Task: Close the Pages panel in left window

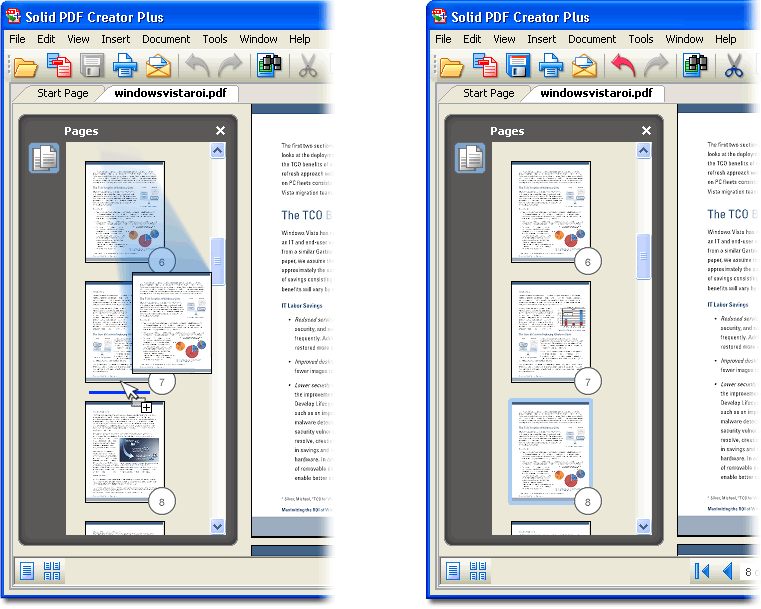Action: click(220, 131)
